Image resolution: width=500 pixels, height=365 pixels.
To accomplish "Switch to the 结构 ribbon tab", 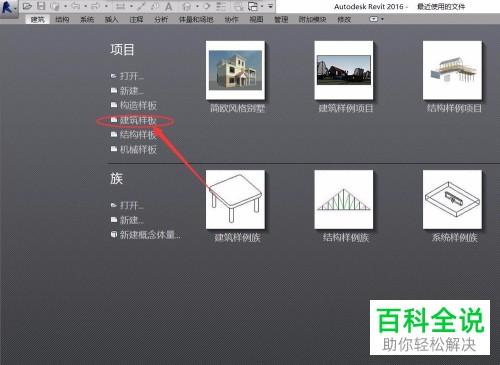I will tap(62, 19).
